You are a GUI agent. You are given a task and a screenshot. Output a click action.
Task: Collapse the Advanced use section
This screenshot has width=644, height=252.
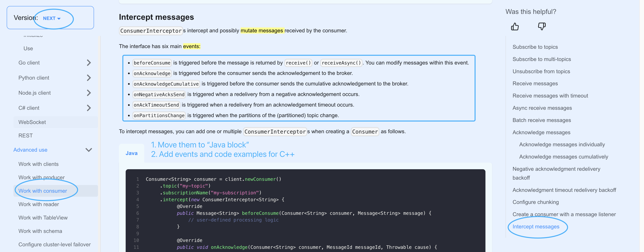(89, 150)
